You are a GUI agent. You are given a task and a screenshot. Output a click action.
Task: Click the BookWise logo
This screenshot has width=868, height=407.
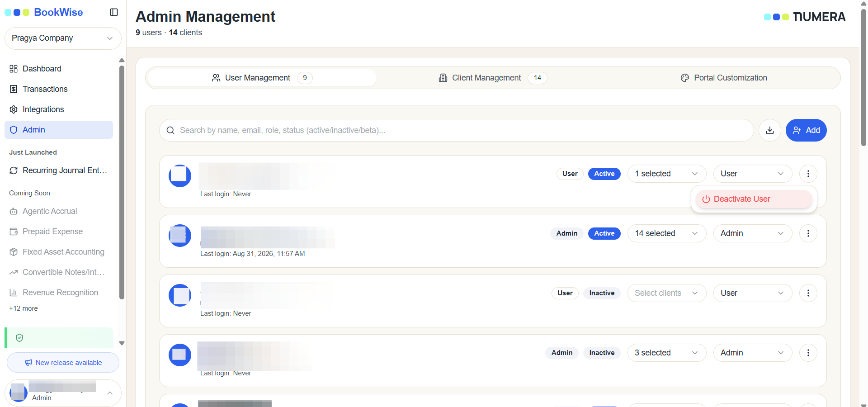[x=44, y=12]
